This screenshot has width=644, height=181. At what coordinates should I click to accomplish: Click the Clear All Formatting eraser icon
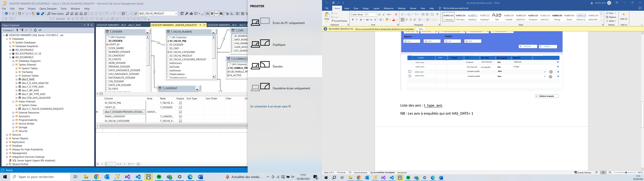click(x=396, y=15)
